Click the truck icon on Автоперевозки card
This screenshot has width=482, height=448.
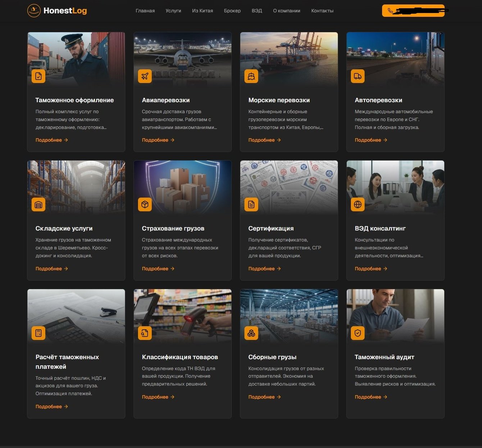pos(358,76)
